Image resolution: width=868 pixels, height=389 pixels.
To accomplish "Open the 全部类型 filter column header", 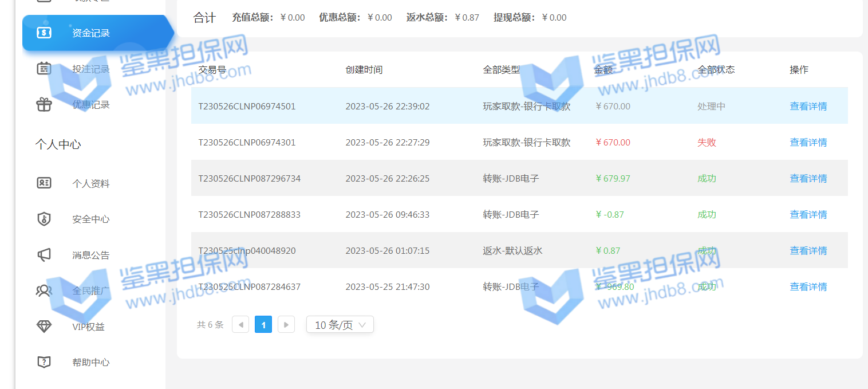I will [x=501, y=70].
